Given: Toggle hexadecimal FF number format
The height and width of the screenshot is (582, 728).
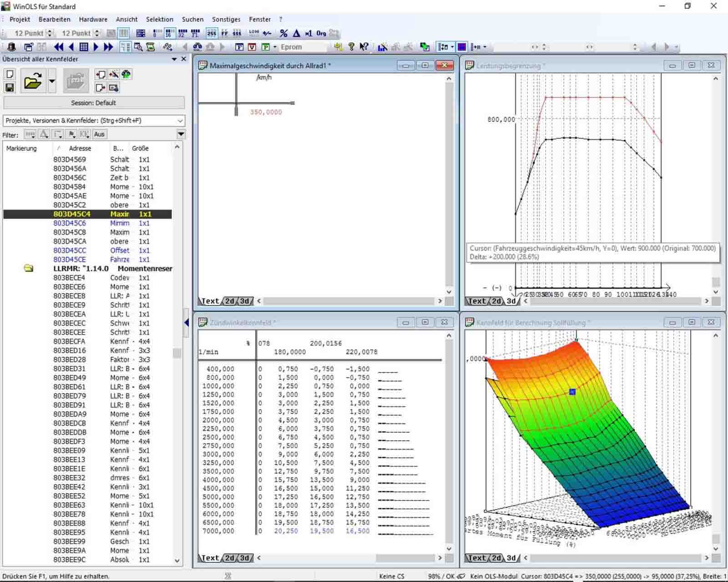Looking at the screenshot, I should point(225,33).
